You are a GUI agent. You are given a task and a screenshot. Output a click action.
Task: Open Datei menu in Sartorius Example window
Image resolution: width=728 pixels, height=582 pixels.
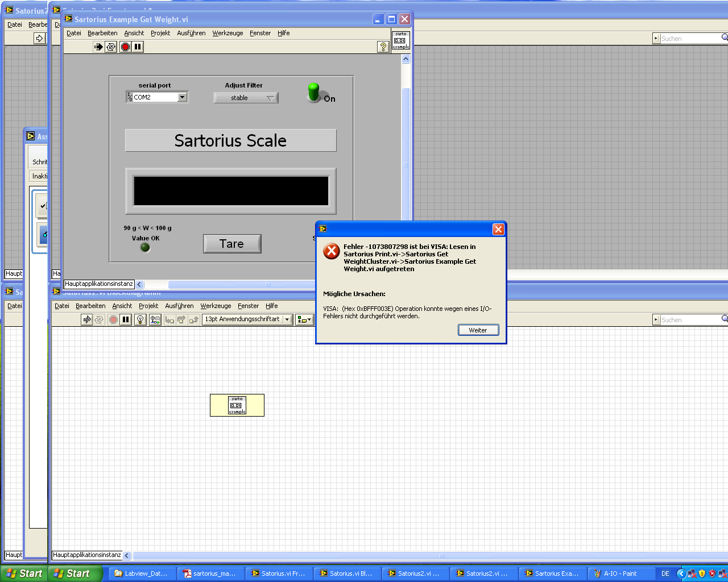pos(74,33)
